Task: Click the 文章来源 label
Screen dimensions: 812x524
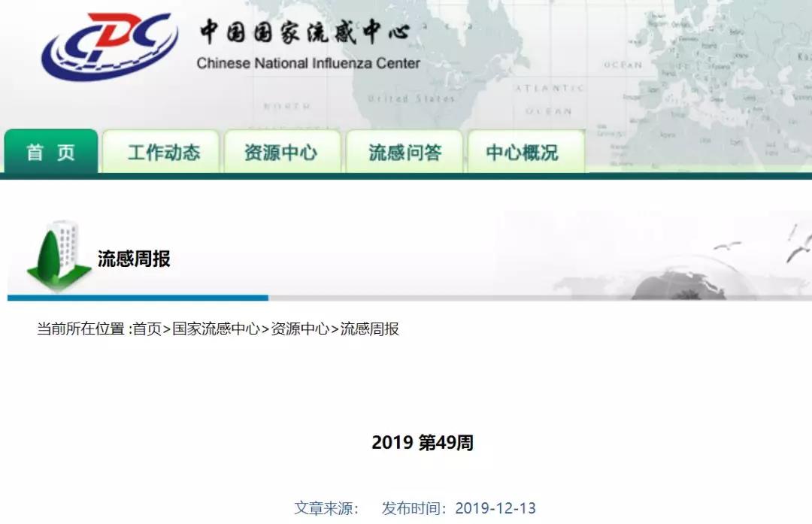Action: [326, 508]
